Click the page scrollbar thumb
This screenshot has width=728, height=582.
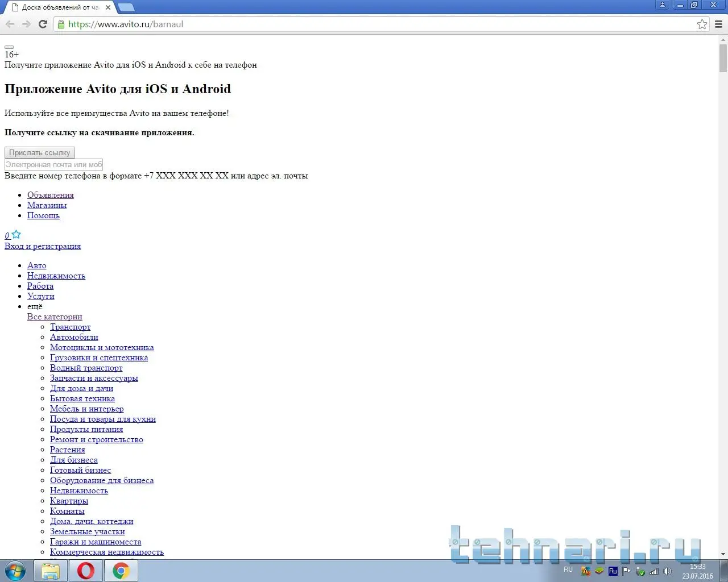(723, 58)
